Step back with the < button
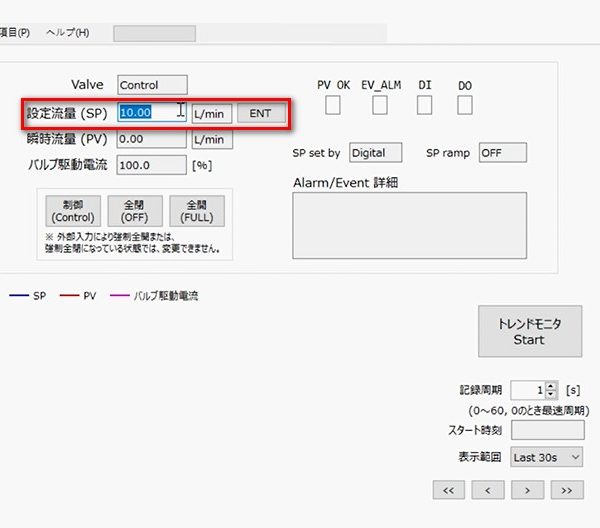 (x=487, y=490)
